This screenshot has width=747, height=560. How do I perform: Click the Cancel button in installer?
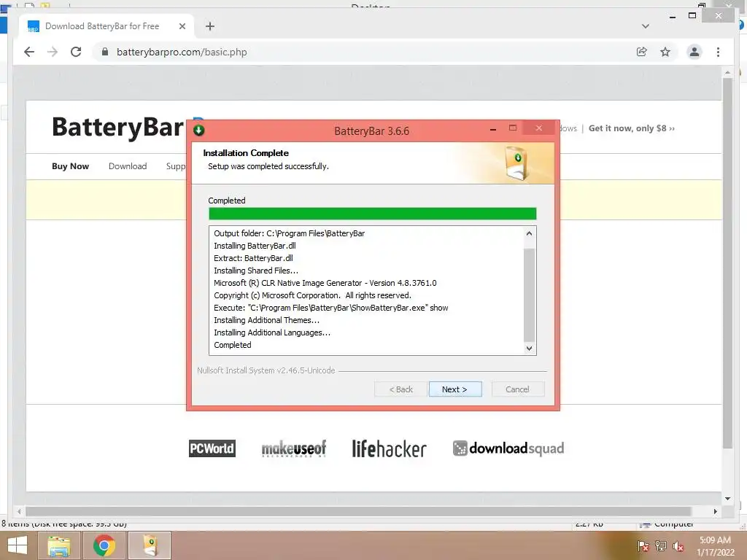517,389
